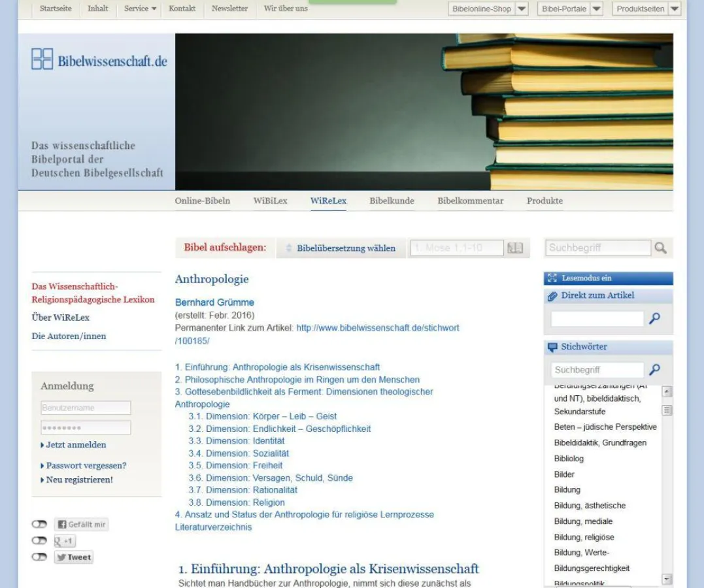The height and width of the screenshot is (588, 704).
Task: Enable the Google +1 toggle switch
Action: click(x=39, y=541)
